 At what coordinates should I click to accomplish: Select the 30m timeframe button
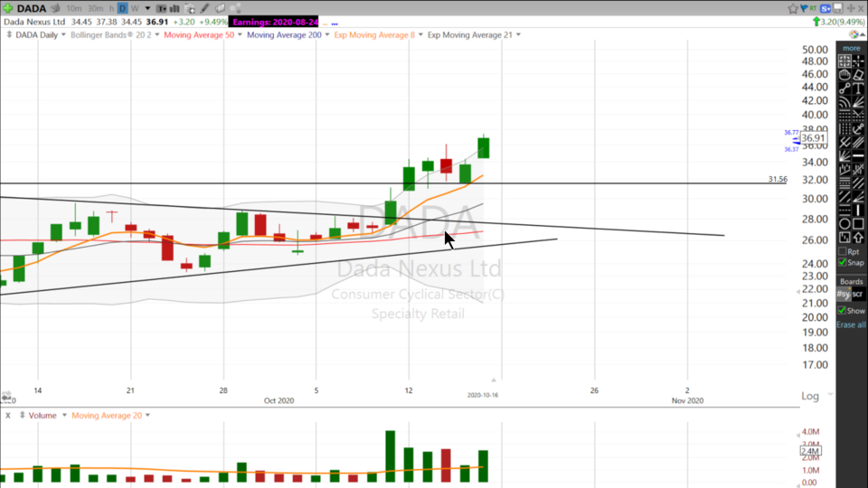(95, 8)
